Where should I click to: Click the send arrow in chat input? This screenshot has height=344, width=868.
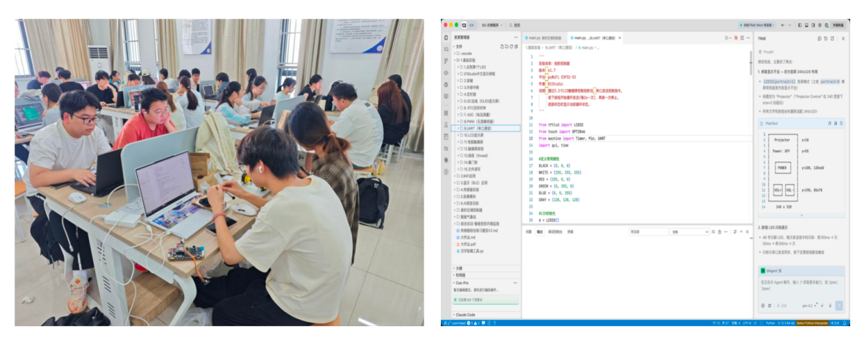[x=839, y=306]
